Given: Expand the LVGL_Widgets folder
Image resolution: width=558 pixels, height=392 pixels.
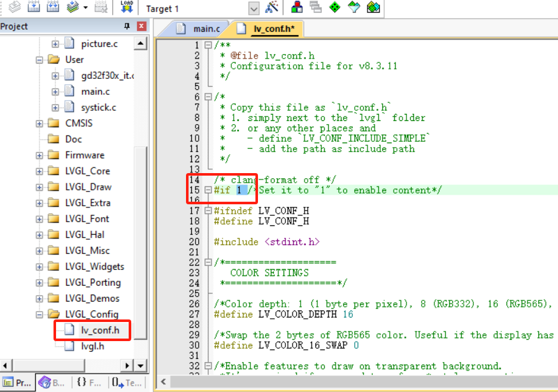Looking at the screenshot, I should [39, 267].
